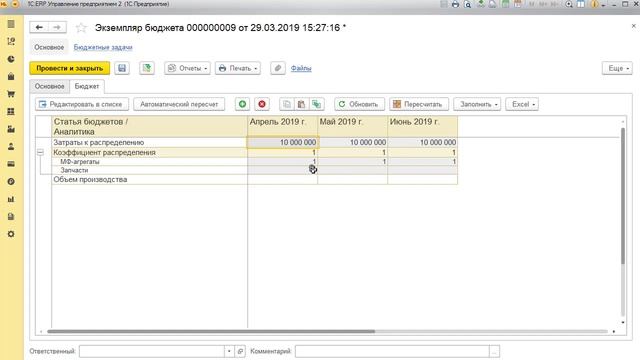The image size is (640, 360).
Task: Open the Заполнить dropdown
Action: pos(477,104)
